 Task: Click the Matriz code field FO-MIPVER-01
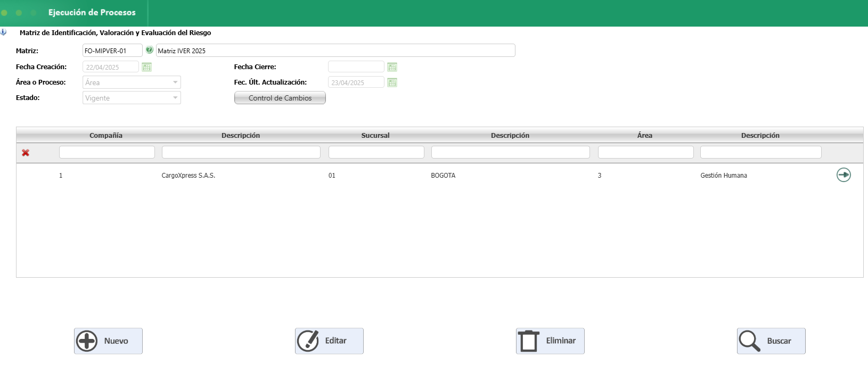click(112, 51)
